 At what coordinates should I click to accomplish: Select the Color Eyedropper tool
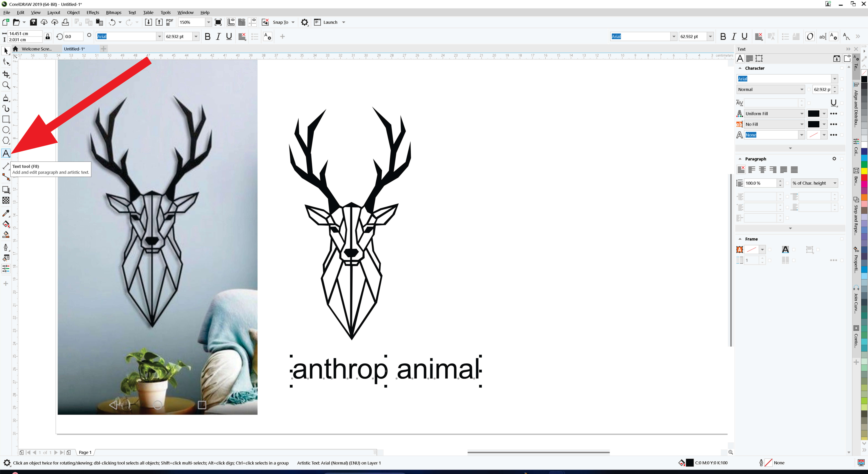click(6, 213)
